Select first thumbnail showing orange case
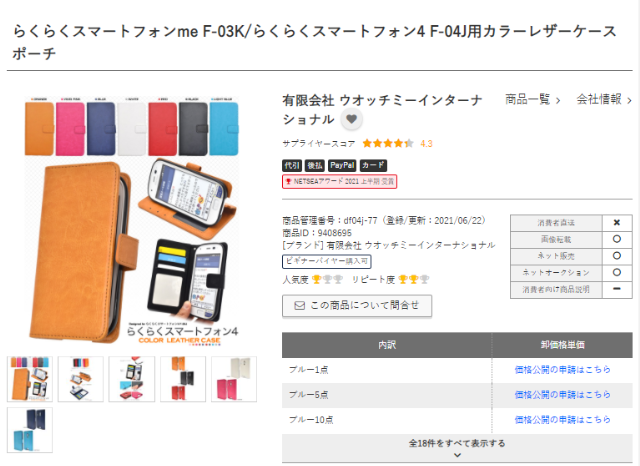The height and width of the screenshot is (466, 640). pyautogui.click(x=30, y=379)
